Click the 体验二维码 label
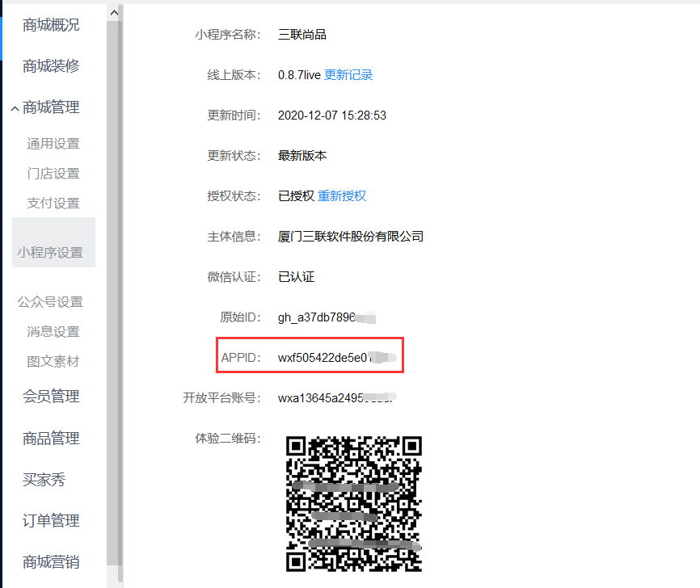Viewport: 700px width, 588px height. [x=228, y=439]
